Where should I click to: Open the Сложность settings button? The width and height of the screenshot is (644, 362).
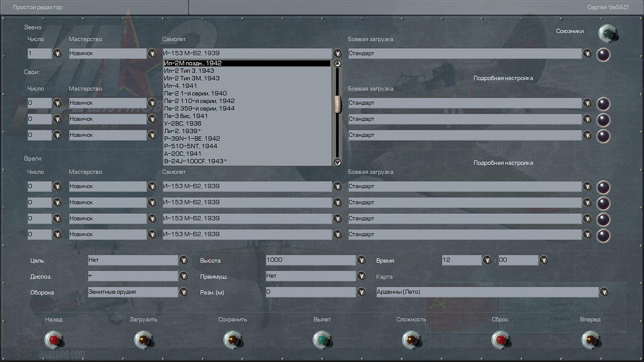coord(411,340)
